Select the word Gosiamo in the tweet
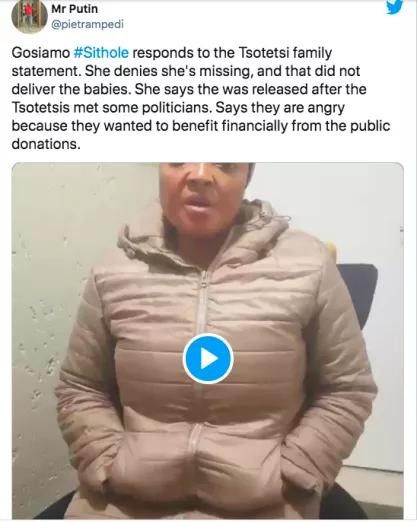 point(41,53)
